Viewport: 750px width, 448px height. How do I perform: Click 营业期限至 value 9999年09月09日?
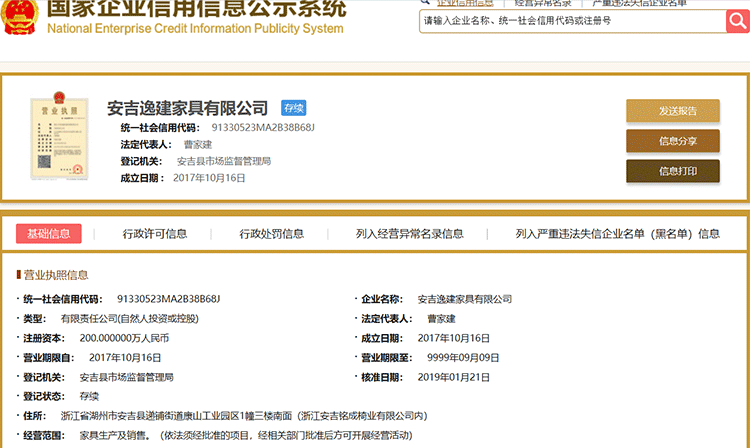coord(463,358)
